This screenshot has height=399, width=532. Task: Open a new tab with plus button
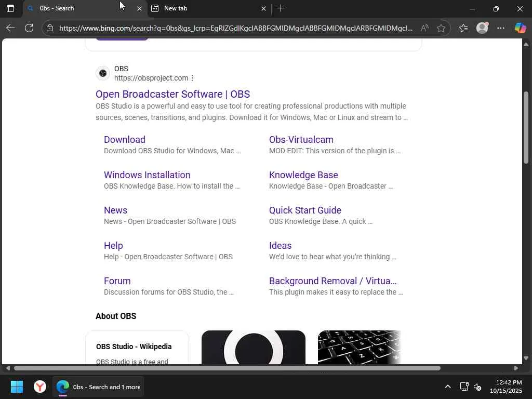tap(281, 8)
